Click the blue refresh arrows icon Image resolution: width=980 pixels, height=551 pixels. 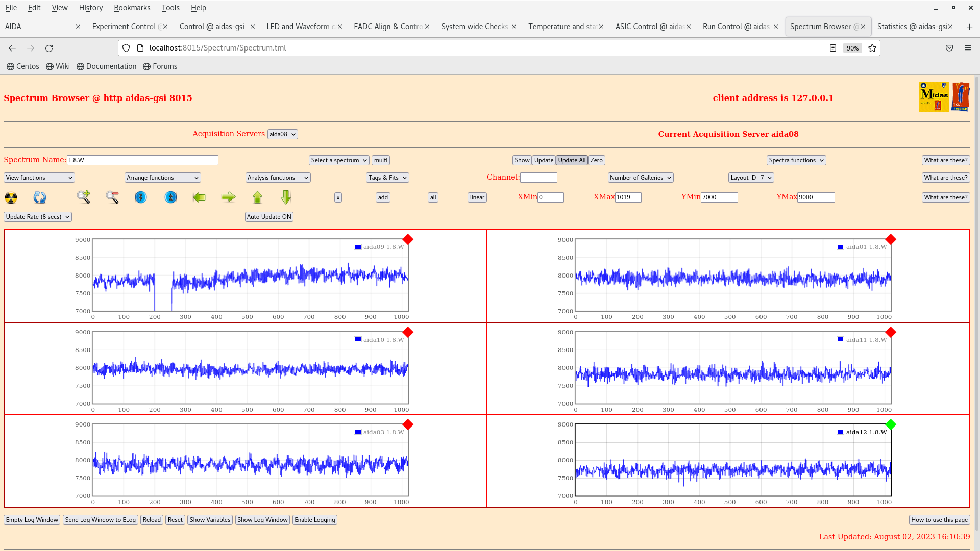point(40,197)
